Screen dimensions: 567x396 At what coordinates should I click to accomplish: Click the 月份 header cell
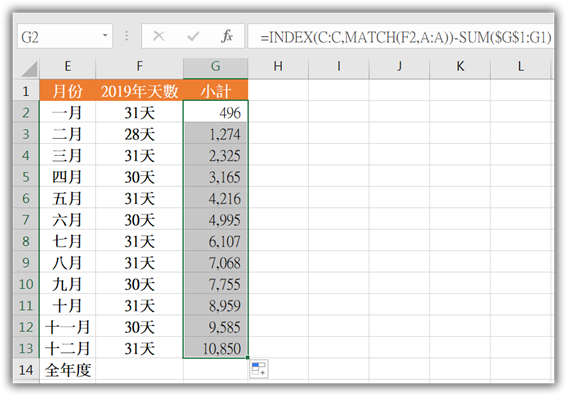(67, 90)
